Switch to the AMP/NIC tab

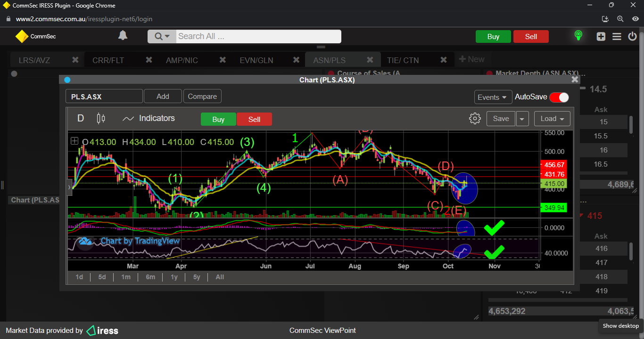click(182, 60)
